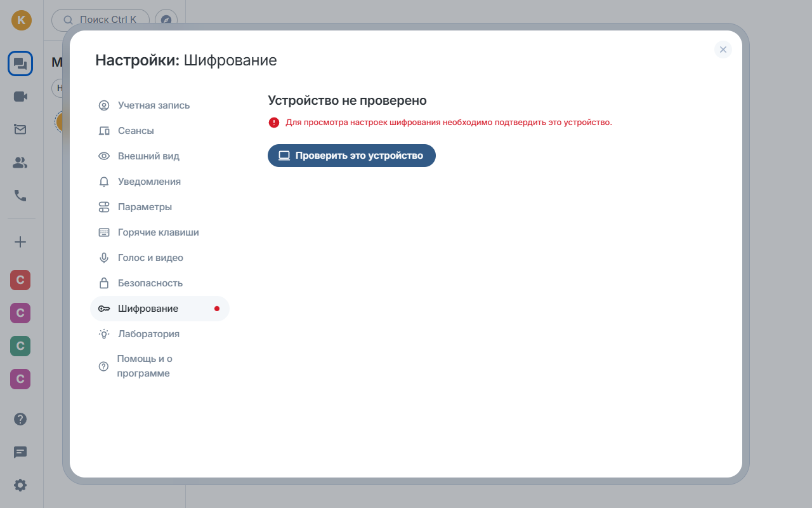Click the dialog title Настройки: Шифрование

186,61
